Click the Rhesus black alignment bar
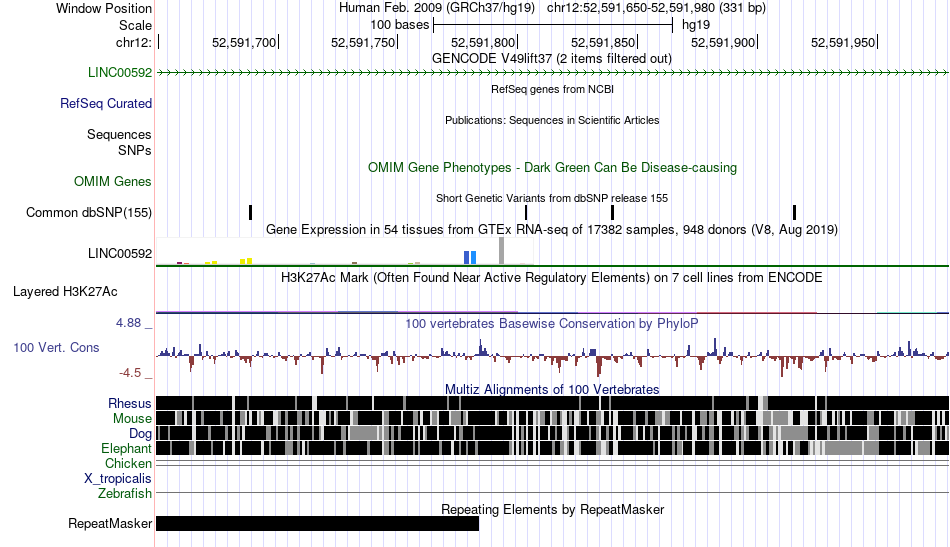This screenshot has height=547, width=950. [553, 403]
